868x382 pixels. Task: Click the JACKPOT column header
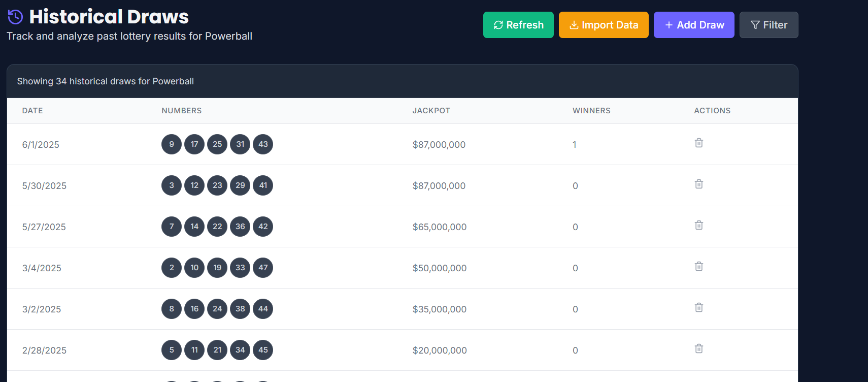point(431,111)
